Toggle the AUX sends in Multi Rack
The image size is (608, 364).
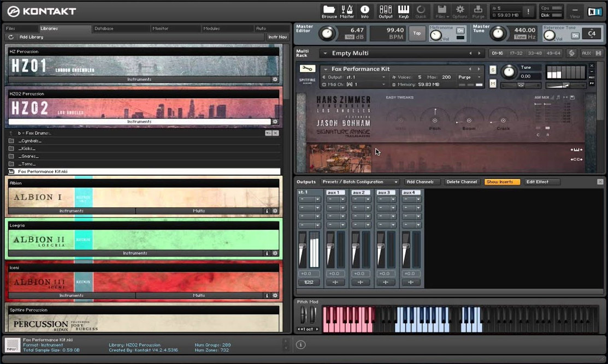pyautogui.click(x=587, y=53)
